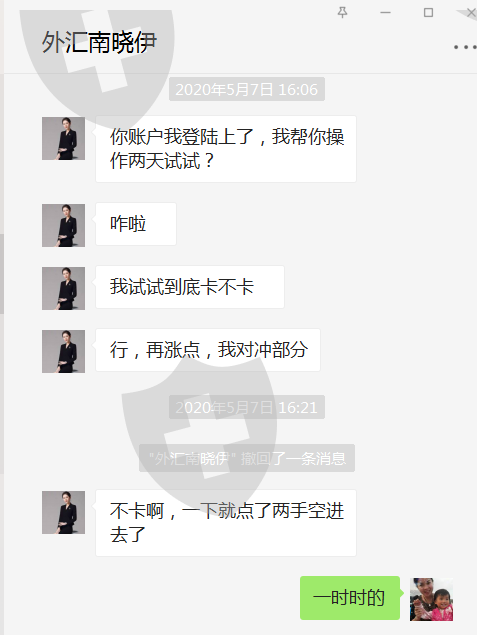Select message bubble 咋啦
This screenshot has height=635, width=477.
click(x=136, y=224)
